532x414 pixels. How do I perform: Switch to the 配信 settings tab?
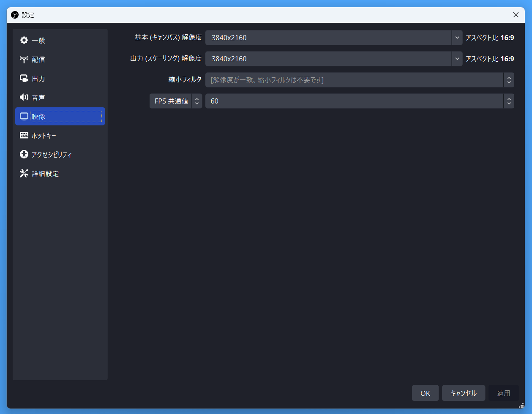point(38,60)
